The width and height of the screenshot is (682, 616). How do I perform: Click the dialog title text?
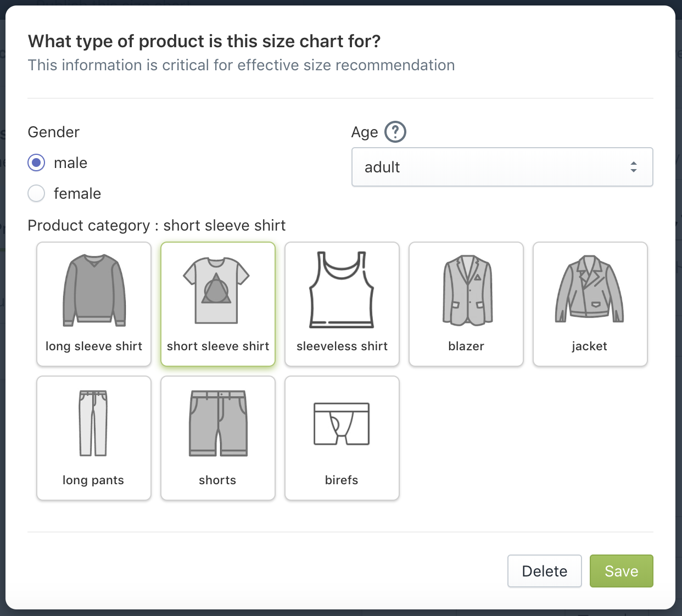coord(204,41)
